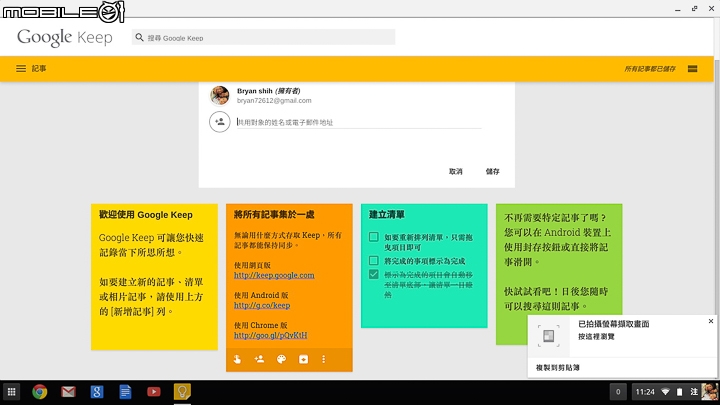Check the 將完成的事項標示為完成 item
This screenshot has height=405, width=720.
pos(374,260)
